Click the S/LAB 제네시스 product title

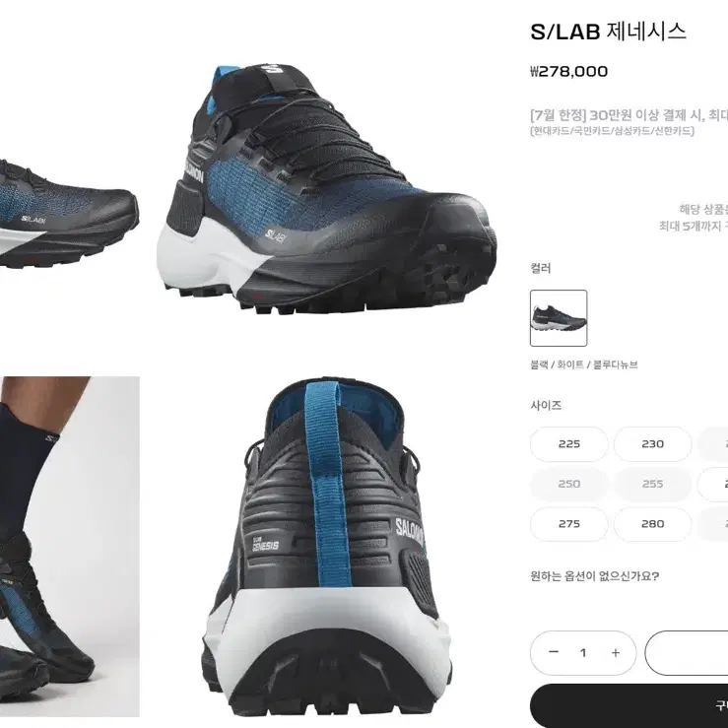pyautogui.click(x=608, y=32)
